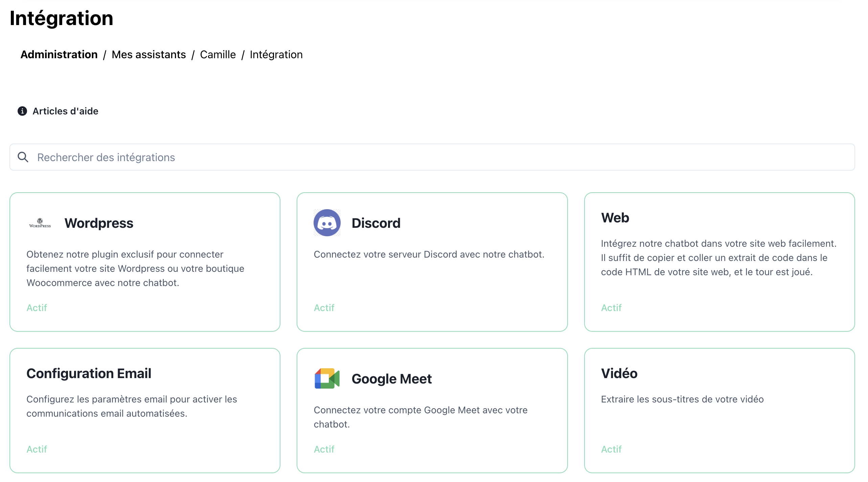The width and height of the screenshot is (868, 482).
Task: Open the Configuration Email card
Action: coord(89,373)
